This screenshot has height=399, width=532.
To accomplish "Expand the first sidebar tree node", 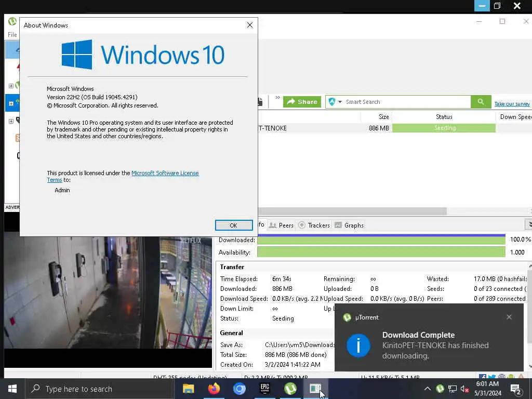I will [x=11, y=86].
